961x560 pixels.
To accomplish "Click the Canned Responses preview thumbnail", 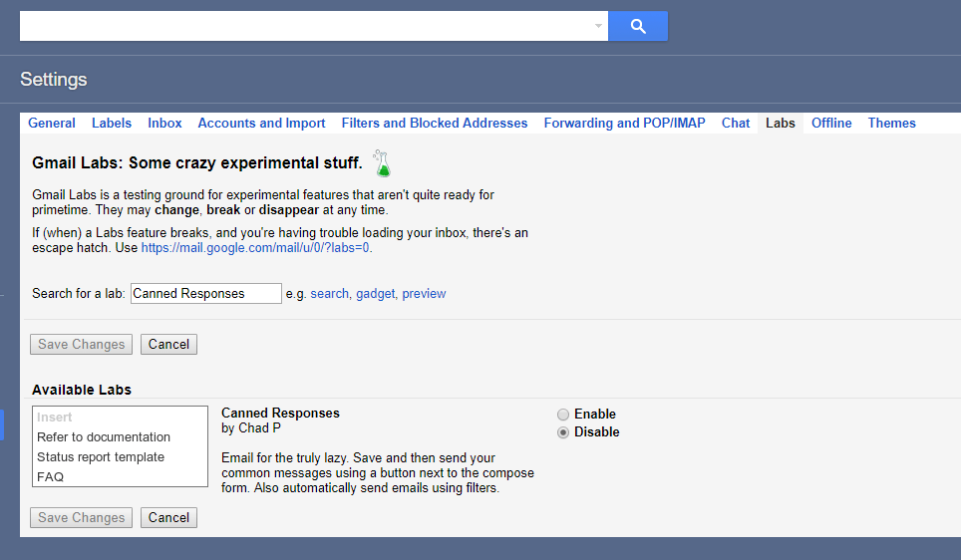I will (x=120, y=446).
